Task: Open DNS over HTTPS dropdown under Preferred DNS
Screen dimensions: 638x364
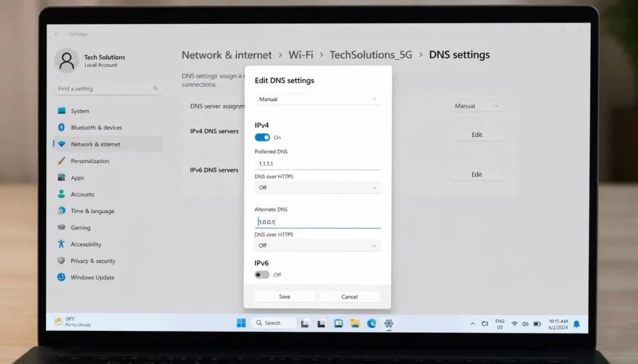Action: 318,187
